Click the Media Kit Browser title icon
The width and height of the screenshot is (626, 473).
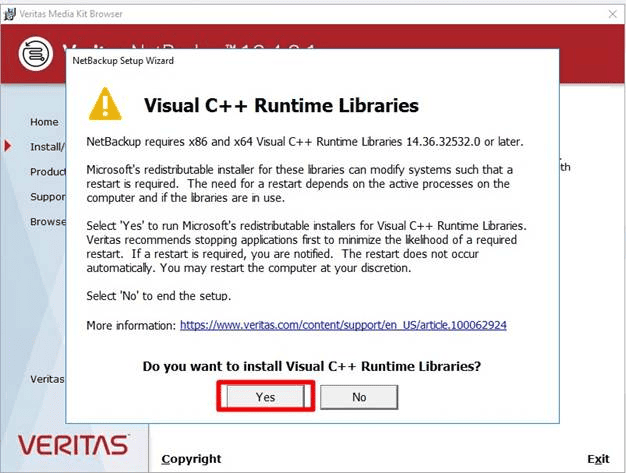[x=10, y=14]
